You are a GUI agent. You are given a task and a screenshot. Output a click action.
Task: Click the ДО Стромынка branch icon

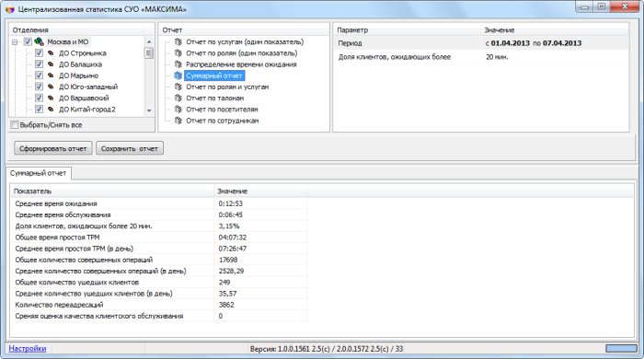[51, 53]
